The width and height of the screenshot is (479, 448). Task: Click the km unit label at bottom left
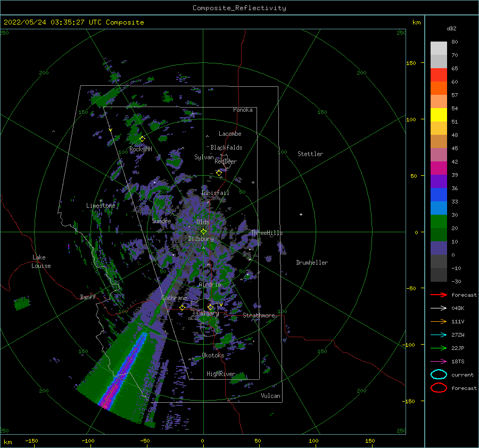(x=8, y=442)
